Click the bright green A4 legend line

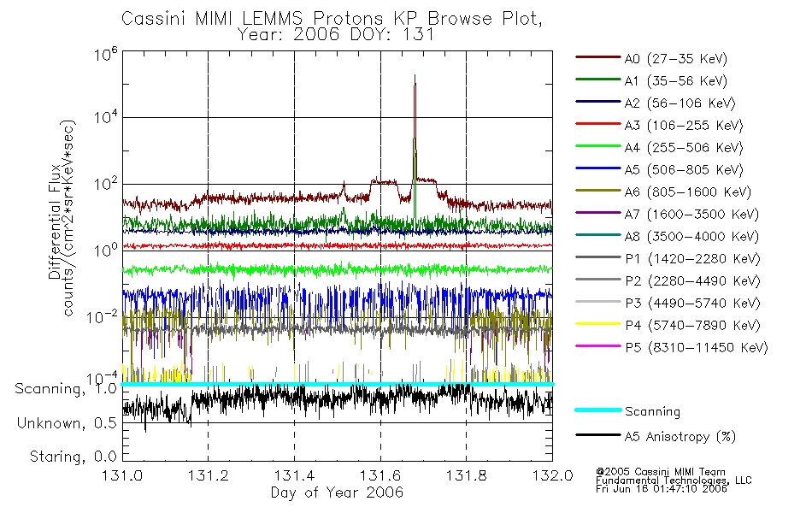tap(597, 146)
